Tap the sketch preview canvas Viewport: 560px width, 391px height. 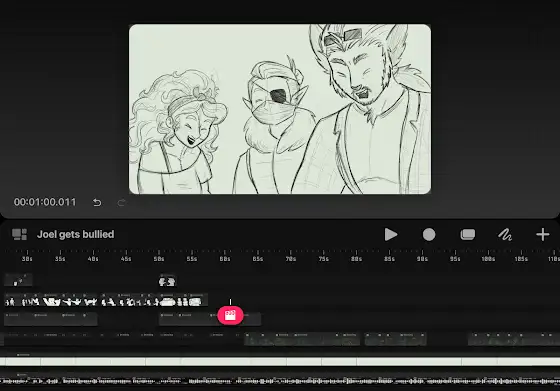[280, 109]
